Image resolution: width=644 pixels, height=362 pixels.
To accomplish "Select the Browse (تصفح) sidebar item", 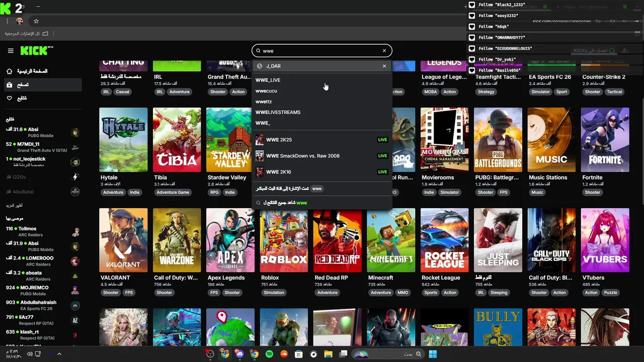I will [x=42, y=85].
